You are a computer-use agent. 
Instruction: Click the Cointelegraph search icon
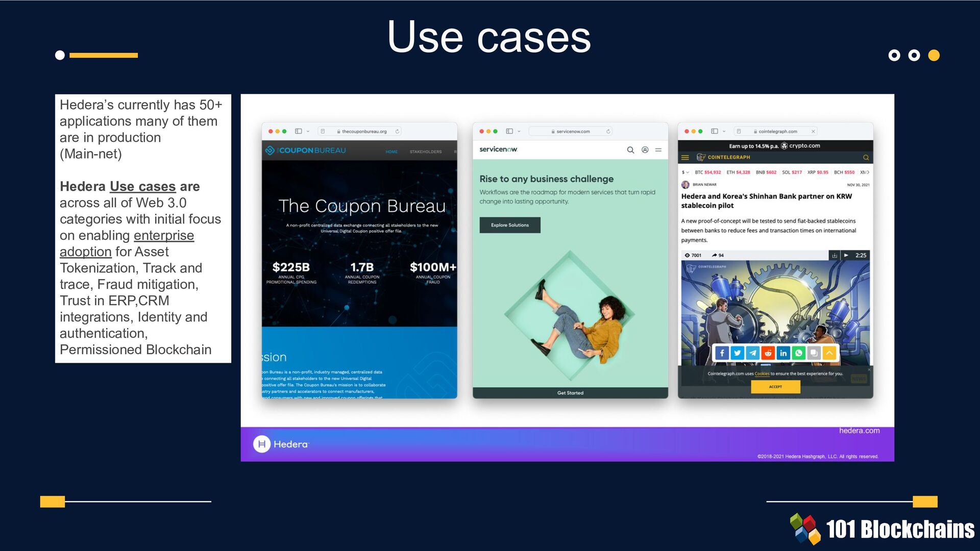(866, 158)
